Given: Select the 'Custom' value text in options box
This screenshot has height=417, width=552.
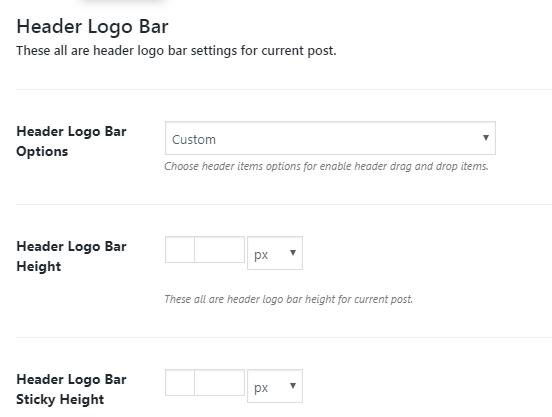Looking at the screenshot, I should coord(194,140).
